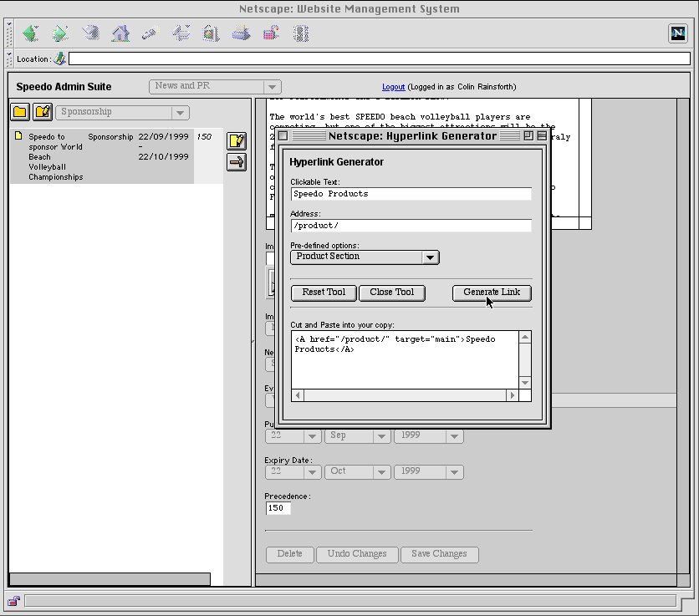Click the Stop traffic light icon

301,33
